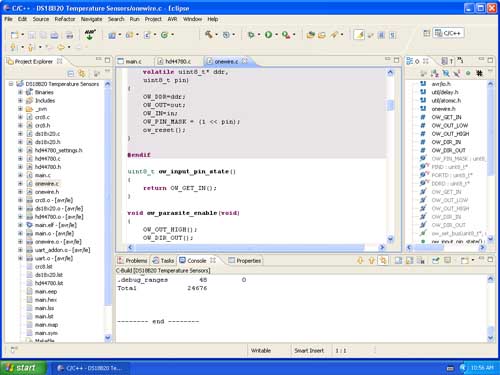Select ds18x20.c in Project Explorer
The image size is (500, 375).
48,134
